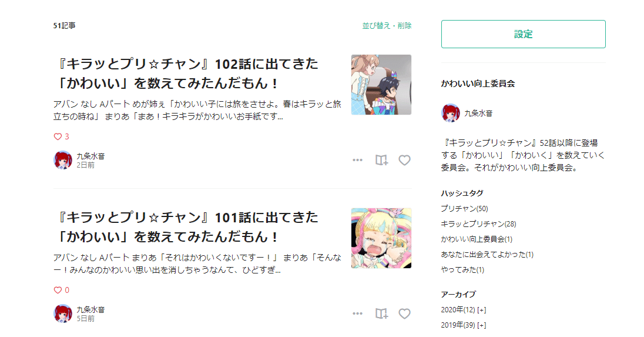Expand the 2019年(39) archive
The height and width of the screenshot is (337, 644).
point(482,325)
